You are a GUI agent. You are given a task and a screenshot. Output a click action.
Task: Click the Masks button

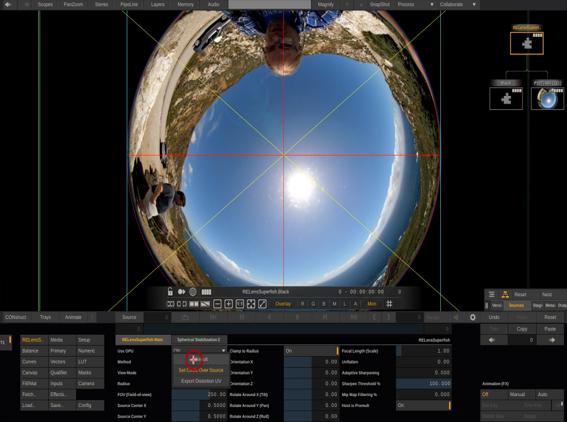(90, 372)
